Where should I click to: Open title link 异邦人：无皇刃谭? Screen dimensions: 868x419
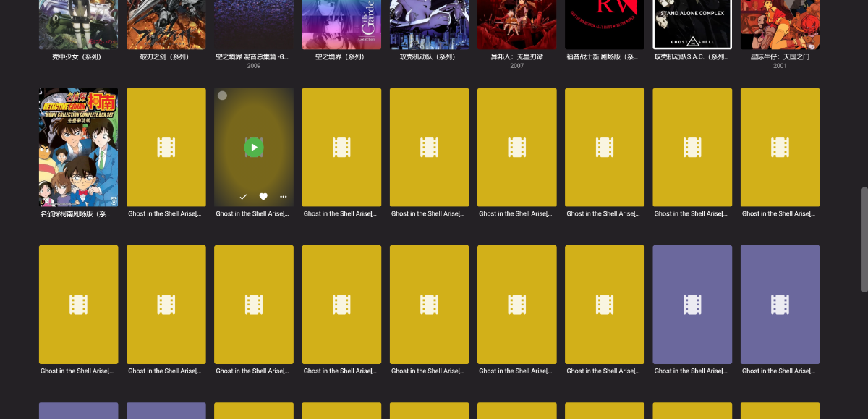click(x=517, y=56)
